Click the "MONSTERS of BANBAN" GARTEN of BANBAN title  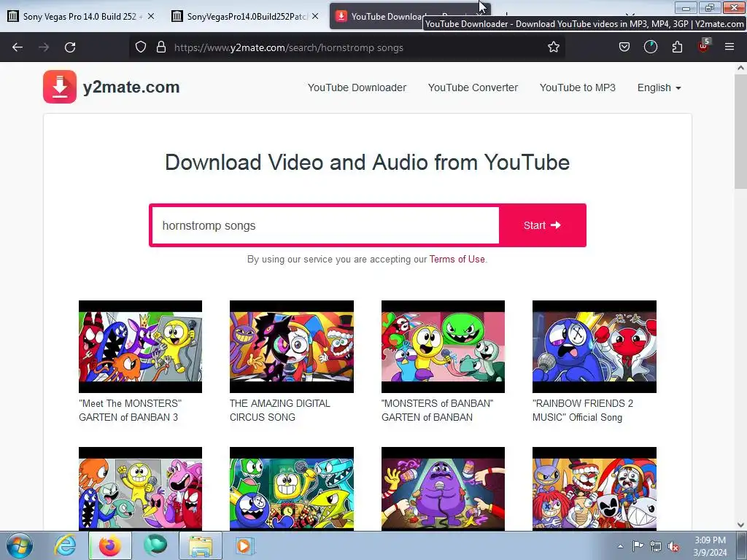[x=437, y=410]
